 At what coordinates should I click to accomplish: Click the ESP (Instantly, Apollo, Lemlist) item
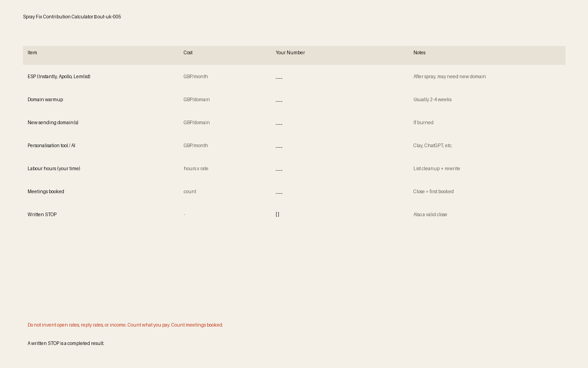point(59,77)
